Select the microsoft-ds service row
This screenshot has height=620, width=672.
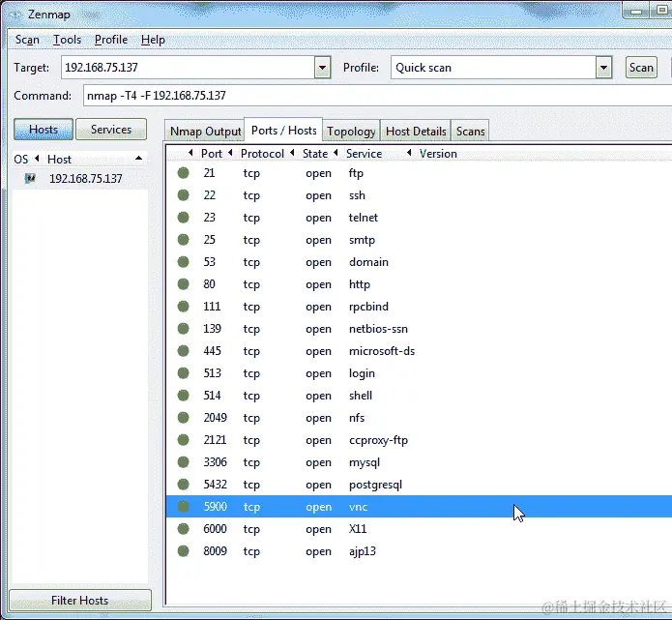click(x=419, y=351)
